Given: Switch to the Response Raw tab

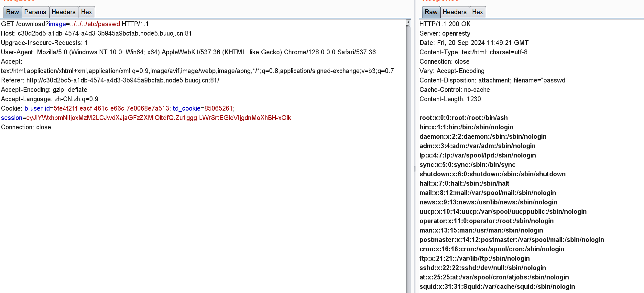Looking at the screenshot, I should (x=431, y=12).
